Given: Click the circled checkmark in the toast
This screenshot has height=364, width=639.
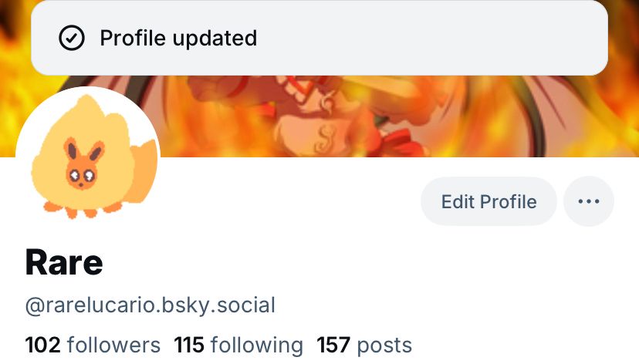Looking at the screenshot, I should coord(72,38).
